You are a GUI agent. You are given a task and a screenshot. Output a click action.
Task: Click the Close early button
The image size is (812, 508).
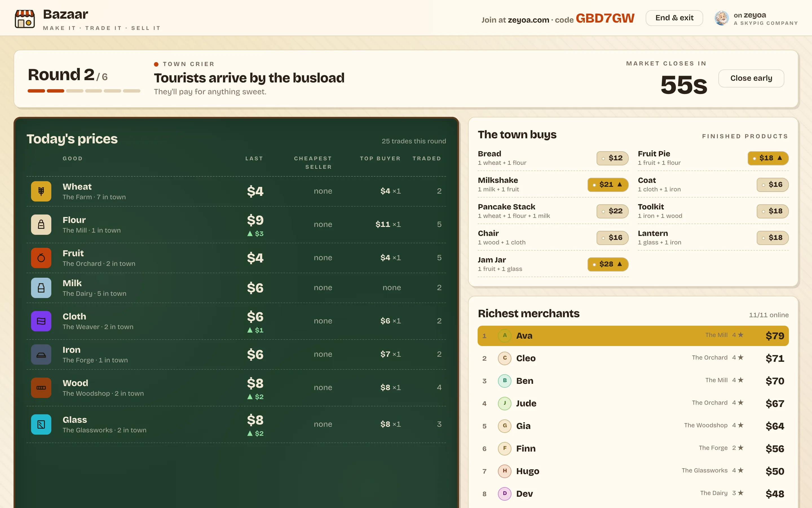click(751, 78)
